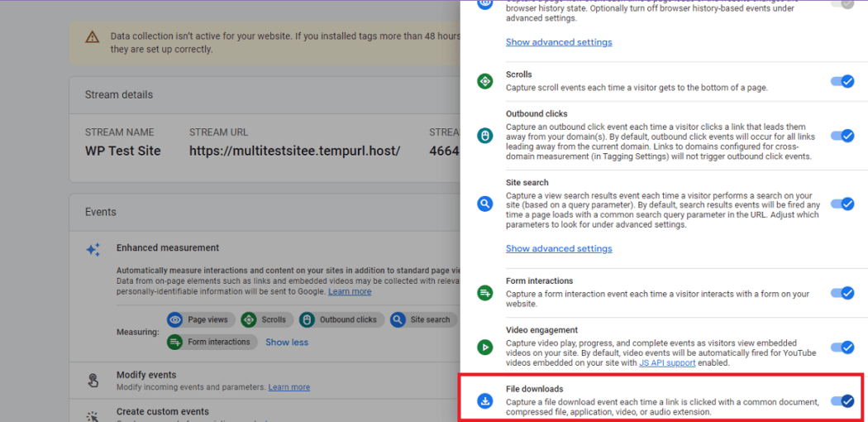Switch off the Video engagement toggle
Screen dimensions: 868x422
tap(842, 348)
